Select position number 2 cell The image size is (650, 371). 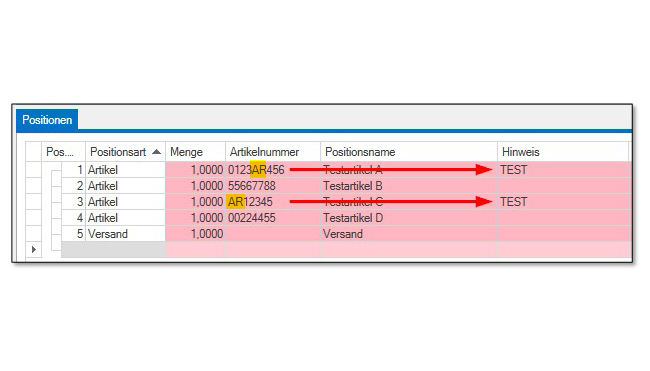pos(73,186)
